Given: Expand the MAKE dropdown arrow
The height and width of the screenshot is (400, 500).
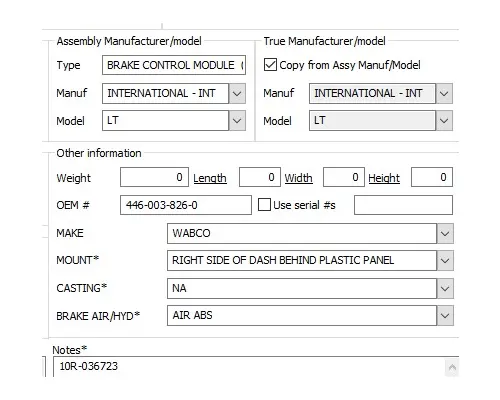Looking at the screenshot, I should coord(445,233).
